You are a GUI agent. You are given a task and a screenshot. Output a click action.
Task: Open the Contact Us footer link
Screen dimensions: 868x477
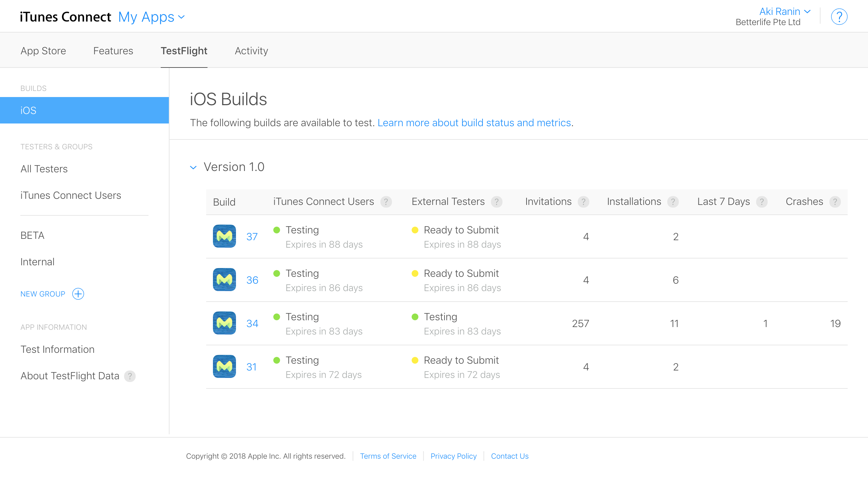pyautogui.click(x=510, y=456)
